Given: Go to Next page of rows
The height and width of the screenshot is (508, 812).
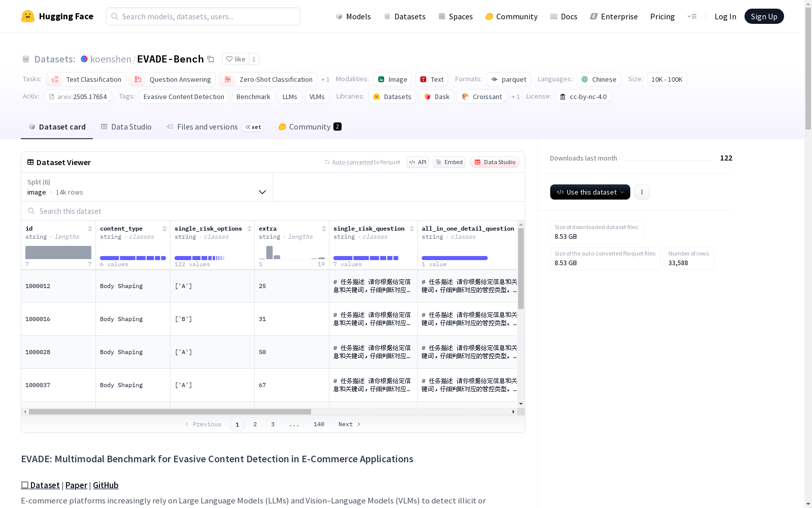Looking at the screenshot, I should click(350, 424).
